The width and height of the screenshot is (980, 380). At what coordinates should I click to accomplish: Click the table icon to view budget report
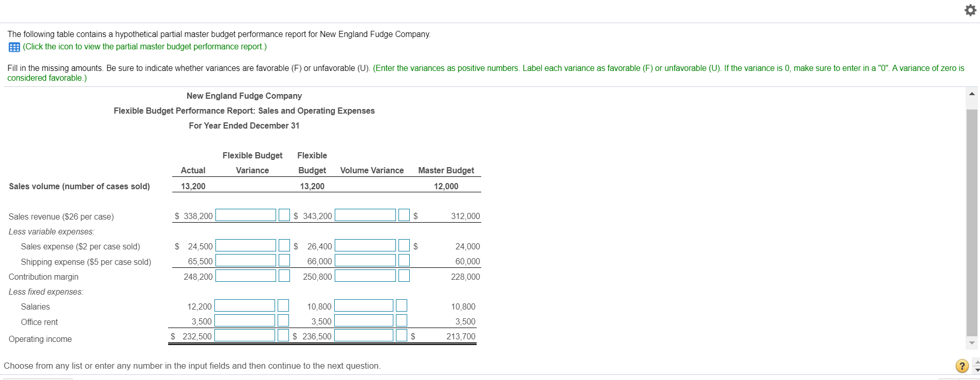coord(14,47)
